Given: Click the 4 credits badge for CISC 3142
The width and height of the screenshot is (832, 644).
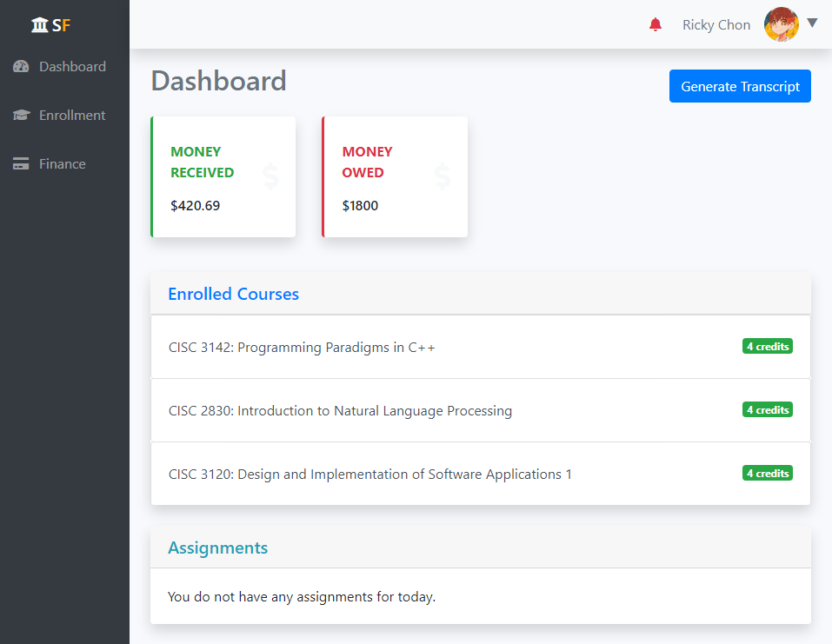Looking at the screenshot, I should (767, 347).
